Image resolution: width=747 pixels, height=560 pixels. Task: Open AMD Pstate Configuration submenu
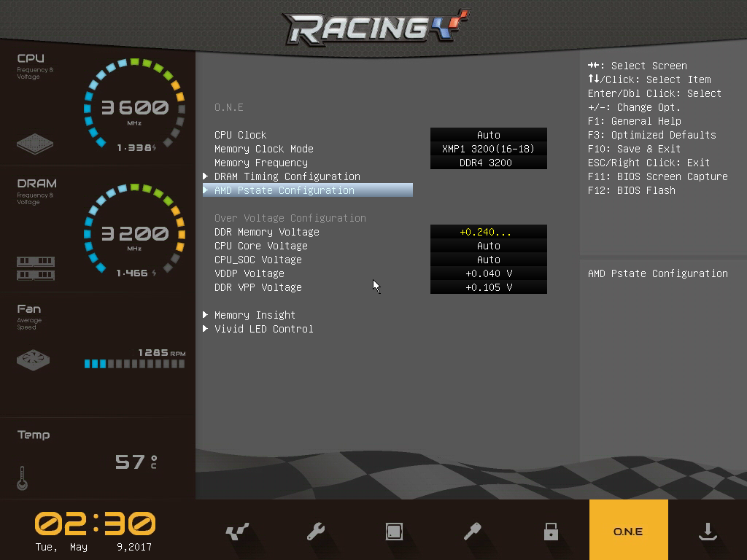(x=284, y=190)
